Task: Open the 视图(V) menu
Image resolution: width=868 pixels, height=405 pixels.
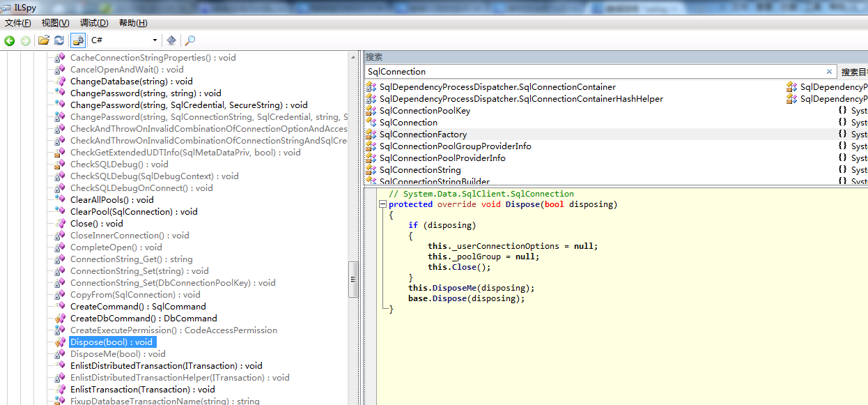Action: (x=55, y=23)
